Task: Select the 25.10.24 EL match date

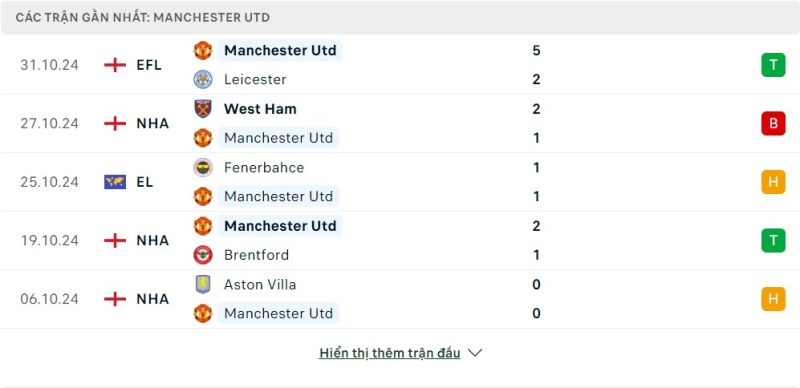Action: pyautogui.click(x=49, y=182)
